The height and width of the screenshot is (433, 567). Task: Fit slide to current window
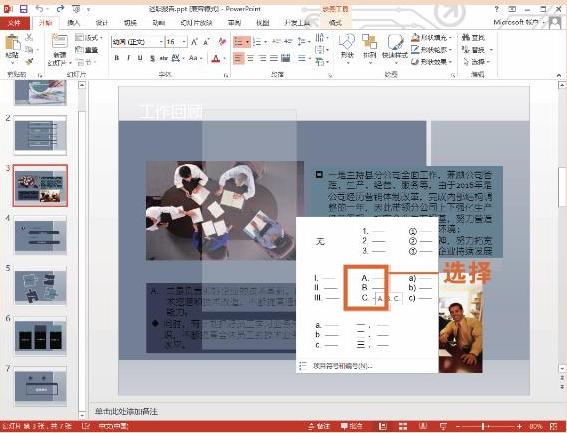[553, 426]
